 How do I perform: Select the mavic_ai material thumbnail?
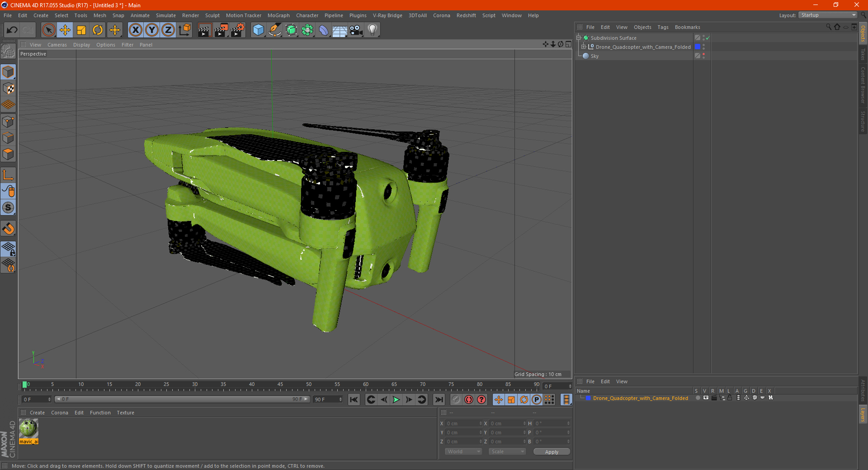pyautogui.click(x=28, y=428)
